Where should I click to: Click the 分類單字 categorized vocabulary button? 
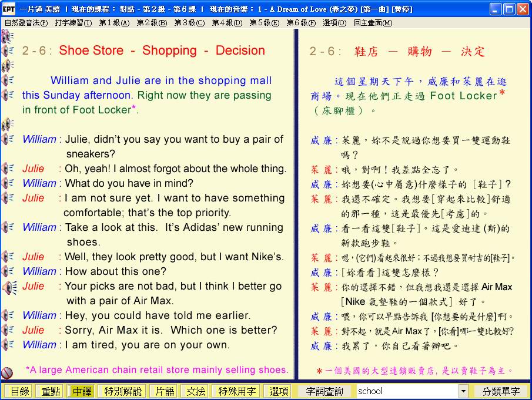[x=501, y=391]
